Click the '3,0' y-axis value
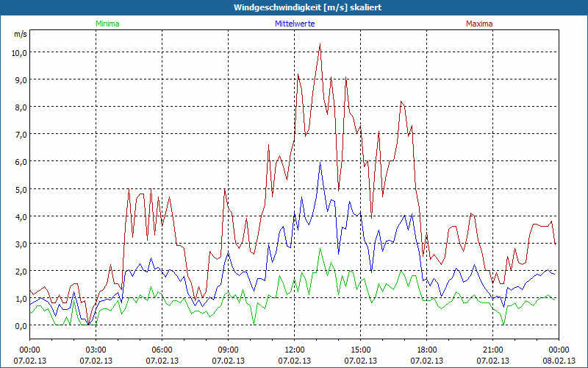Viewport: 588px width, 368px height. [21, 244]
